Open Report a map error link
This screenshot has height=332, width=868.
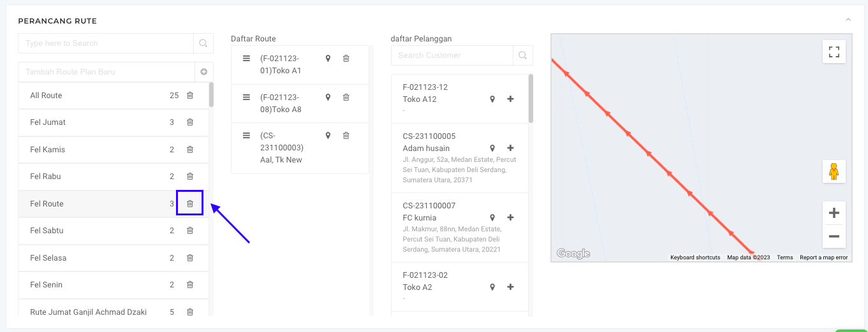coord(823,257)
